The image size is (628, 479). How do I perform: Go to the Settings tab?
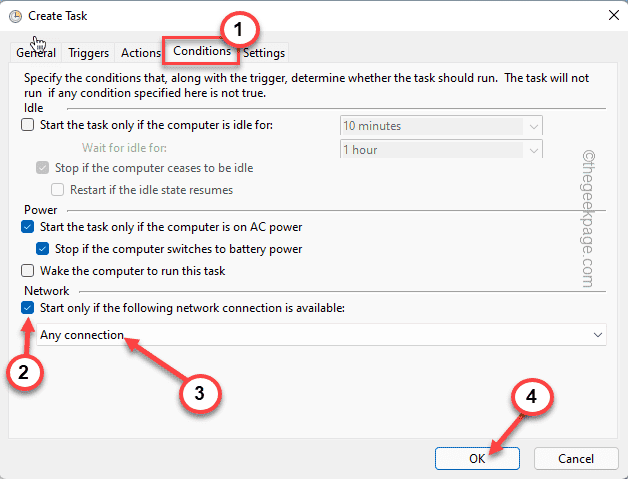263,53
